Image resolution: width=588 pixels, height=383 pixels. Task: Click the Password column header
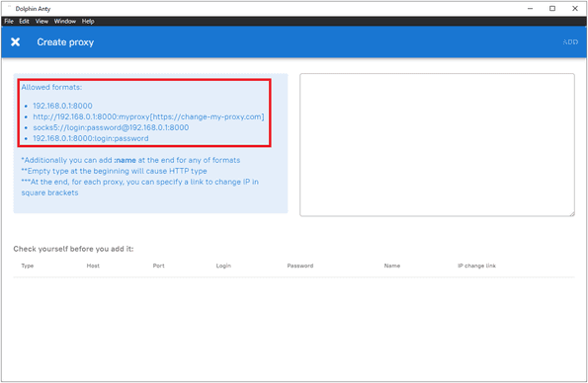(x=300, y=266)
